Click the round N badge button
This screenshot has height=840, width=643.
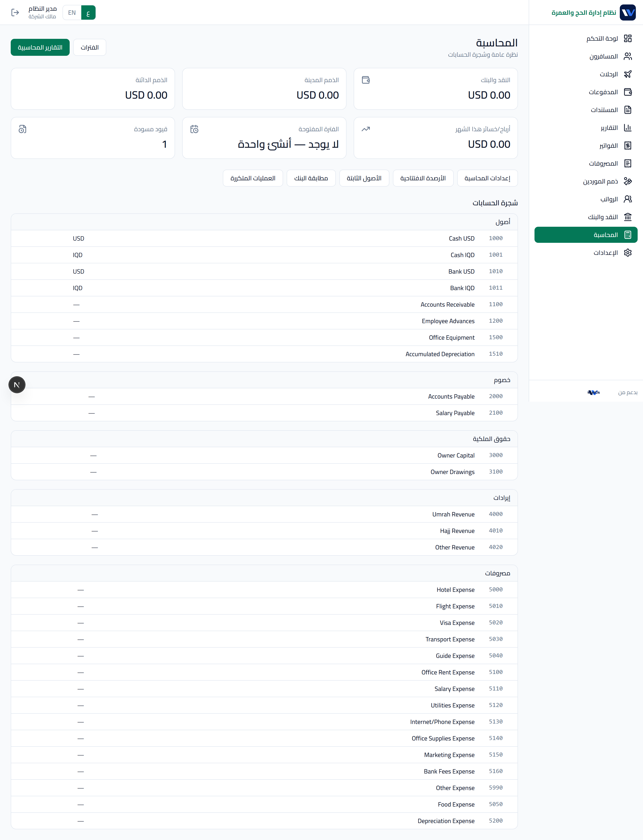tap(17, 385)
